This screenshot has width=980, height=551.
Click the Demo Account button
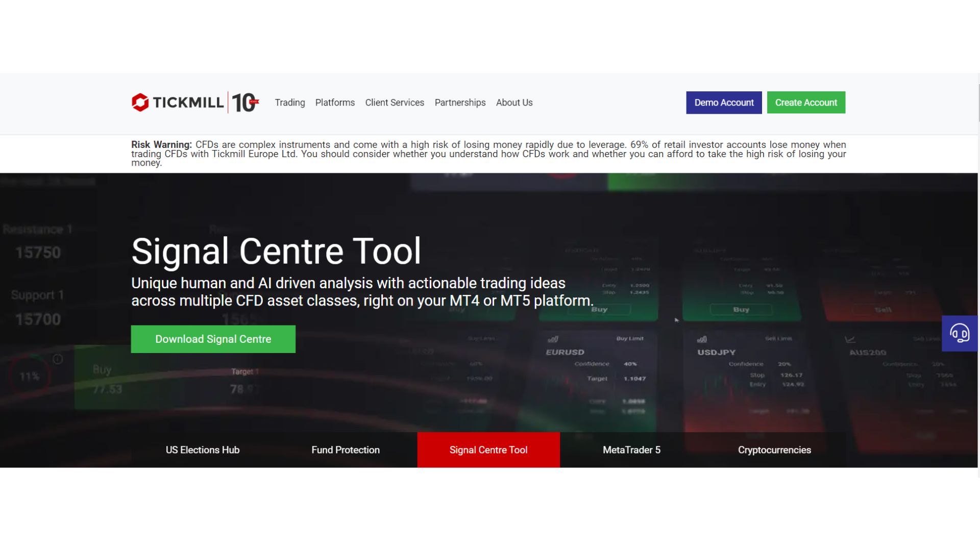724,103
